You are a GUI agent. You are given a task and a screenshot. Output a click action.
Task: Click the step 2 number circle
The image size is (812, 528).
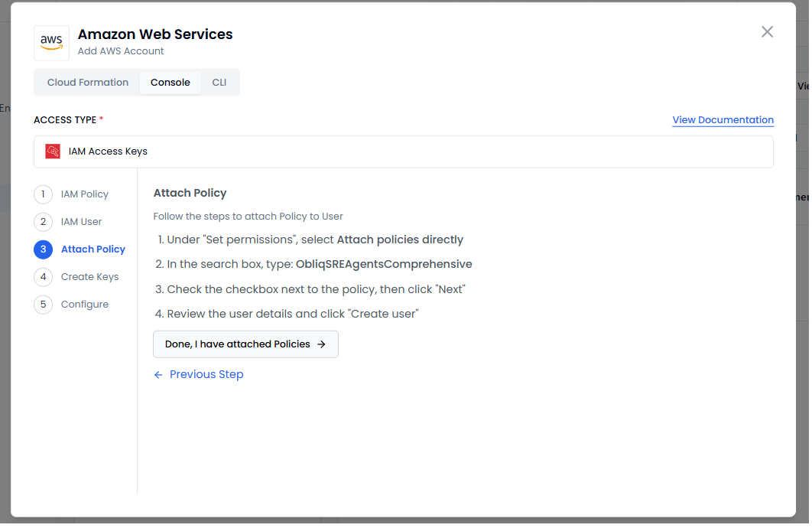click(44, 222)
